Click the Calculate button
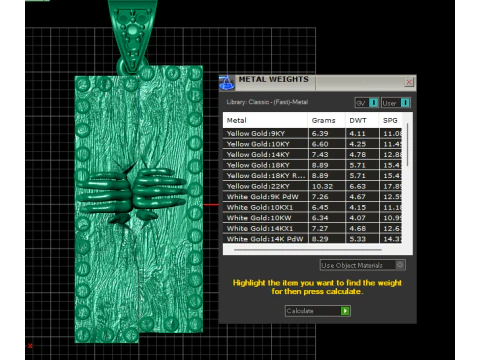 [318, 311]
